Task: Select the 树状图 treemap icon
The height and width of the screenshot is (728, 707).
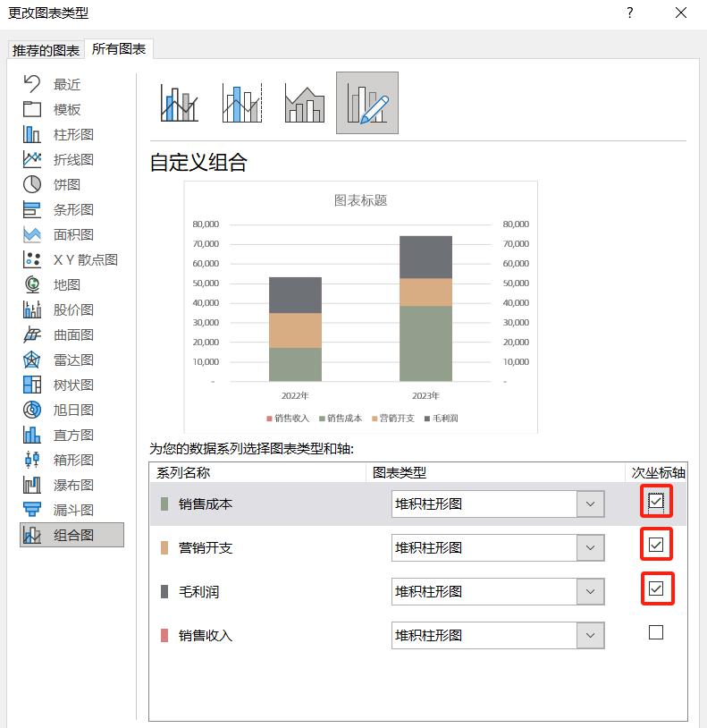Action: (32, 385)
